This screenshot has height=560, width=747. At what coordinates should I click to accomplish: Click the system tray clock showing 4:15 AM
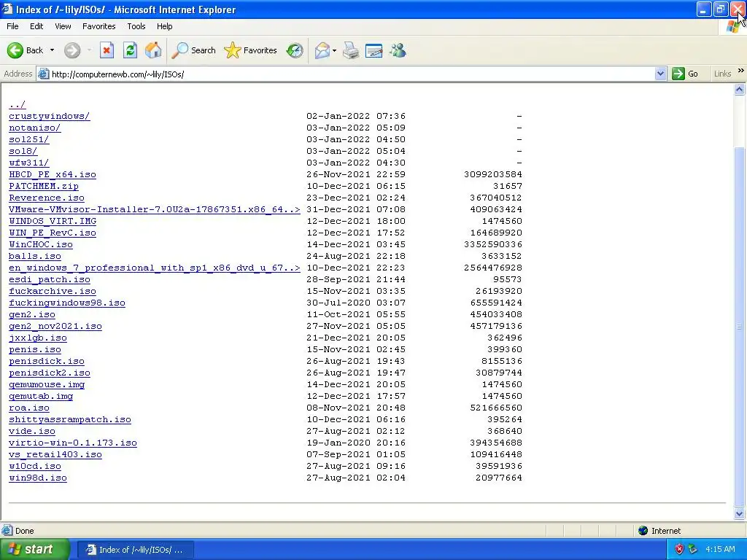720,549
